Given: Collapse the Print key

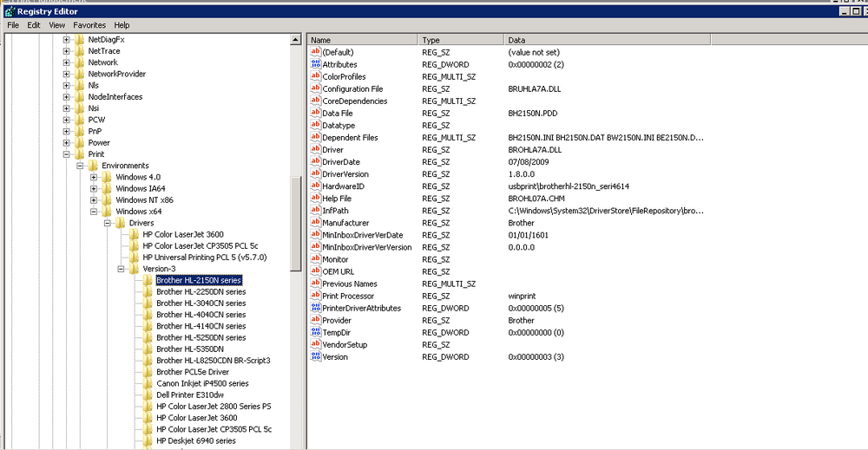Looking at the screenshot, I should [67, 154].
